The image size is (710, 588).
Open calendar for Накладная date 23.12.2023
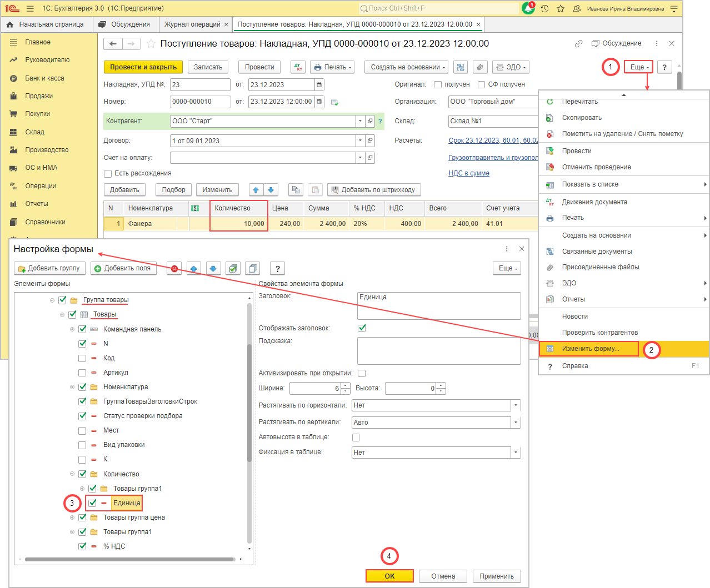(x=319, y=85)
